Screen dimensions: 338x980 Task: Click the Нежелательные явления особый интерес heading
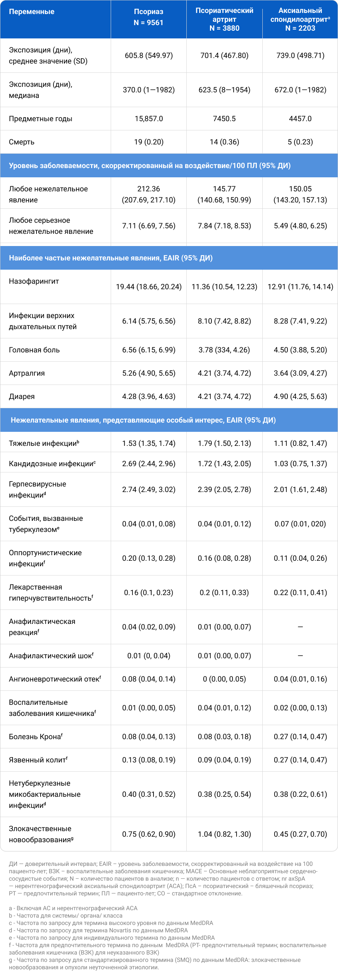pos(143,420)
